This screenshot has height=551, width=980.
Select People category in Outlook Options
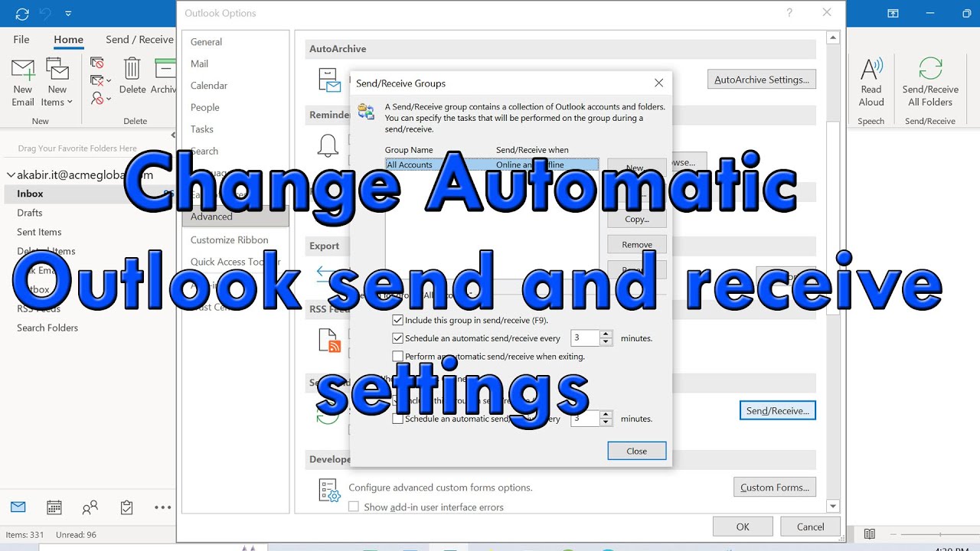236,107
